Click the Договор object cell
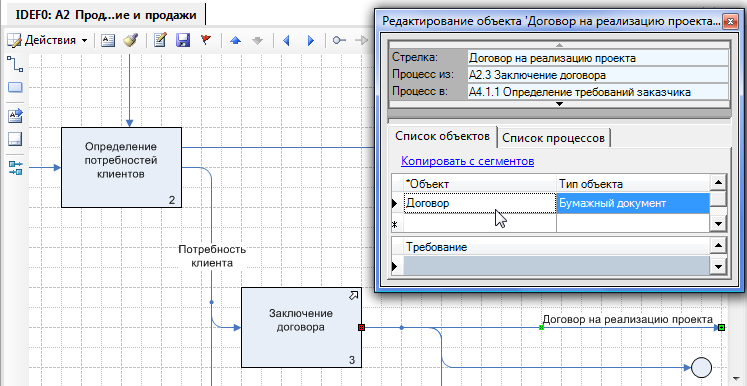Screen dimensions: 747x386 point(479,203)
